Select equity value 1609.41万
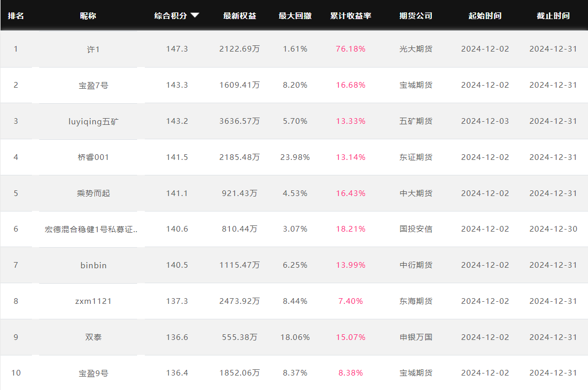The height and width of the screenshot is (390, 588). (240, 85)
